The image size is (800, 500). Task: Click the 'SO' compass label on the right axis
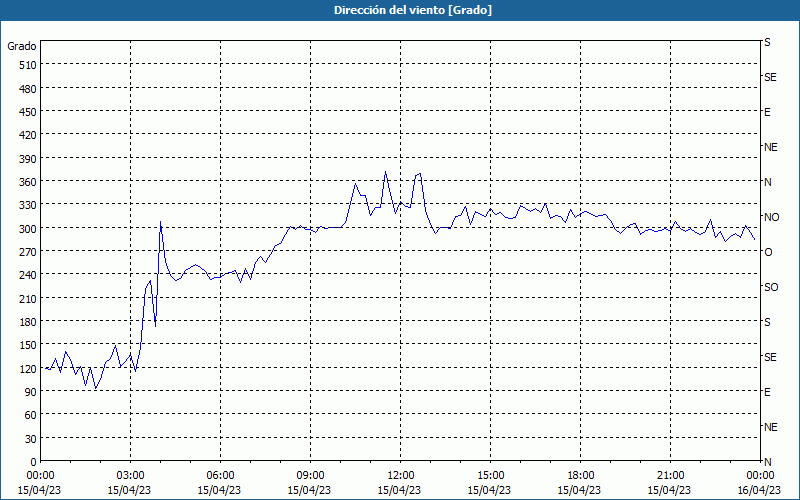[771, 287]
